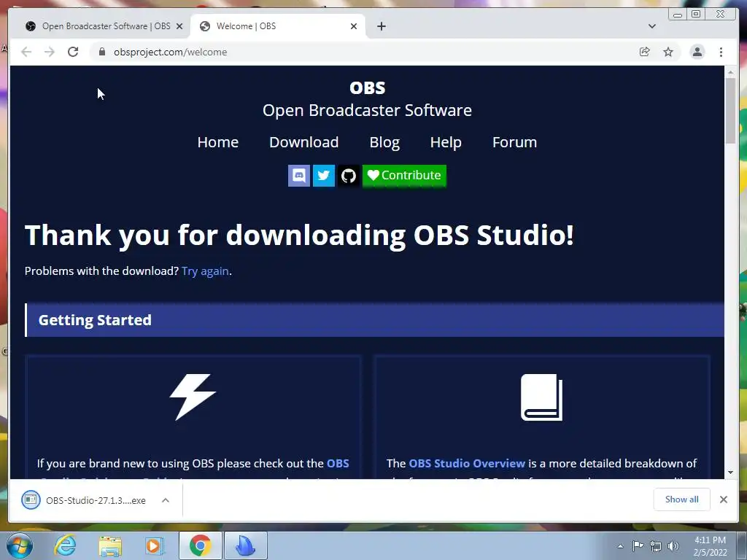
Task: Click the 'Open Broadcaster Software' subtitle
Action: (x=368, y=111)
